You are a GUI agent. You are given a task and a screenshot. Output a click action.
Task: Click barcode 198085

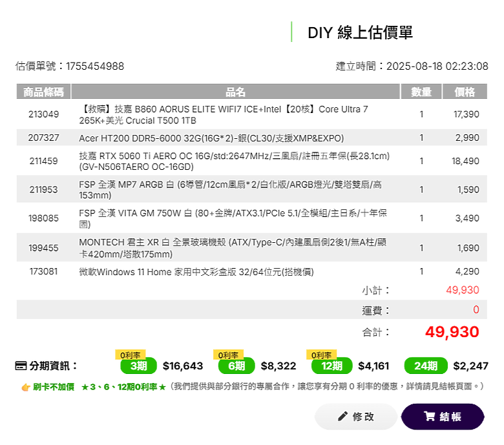click(44, 218)
